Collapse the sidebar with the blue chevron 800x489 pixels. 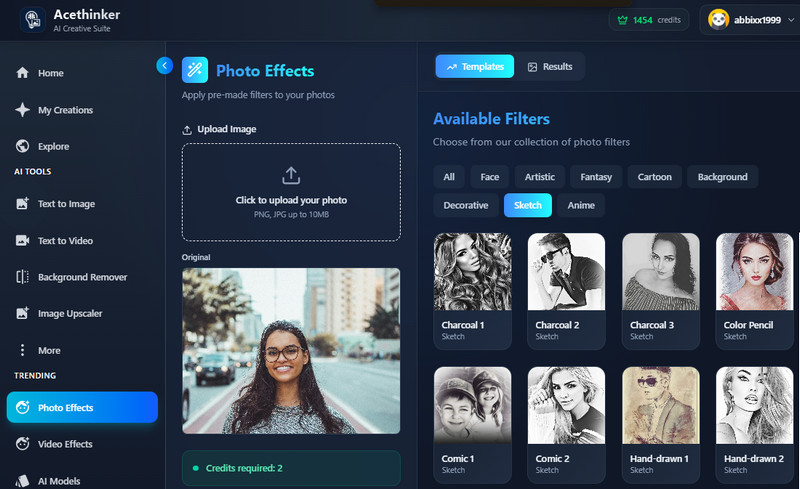click(x=164, y=65)
